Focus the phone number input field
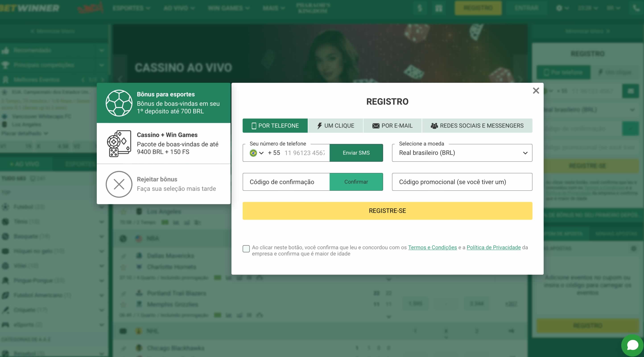Screen dimensions: 644x357 click(305, 153)
